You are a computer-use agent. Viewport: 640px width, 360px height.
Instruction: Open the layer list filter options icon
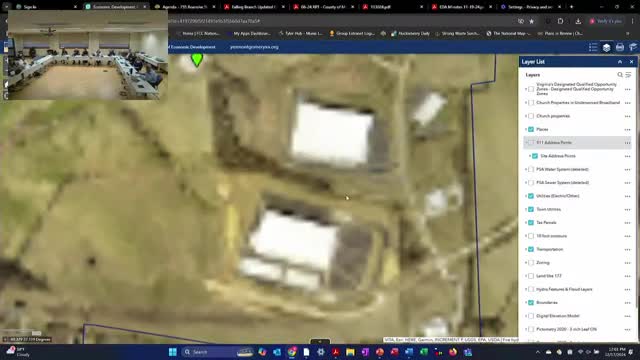coord(628,75)
